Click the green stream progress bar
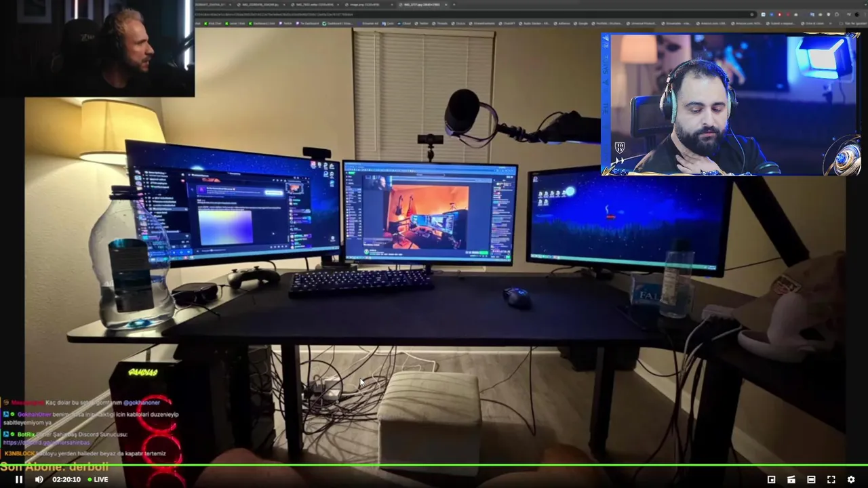Image resolution: width=868 pixels, height=488 pixels. [434, 465]
